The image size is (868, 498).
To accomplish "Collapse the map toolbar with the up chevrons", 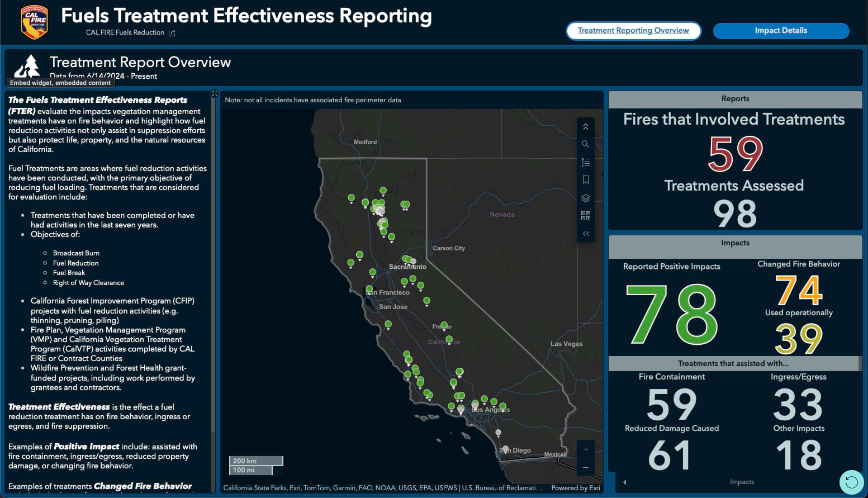I will pyautogui.click(x=585, y=126).
